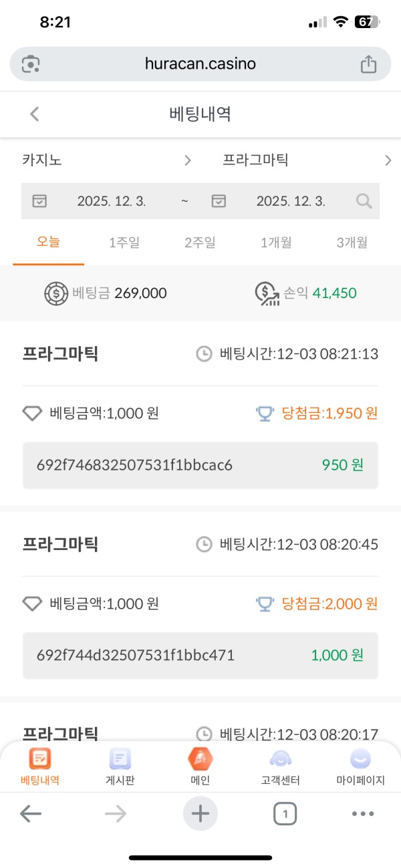Open bet record 692f746832507531f1bbcac6
The width and height of the screenshot is (401, 868).
[200, 465]
